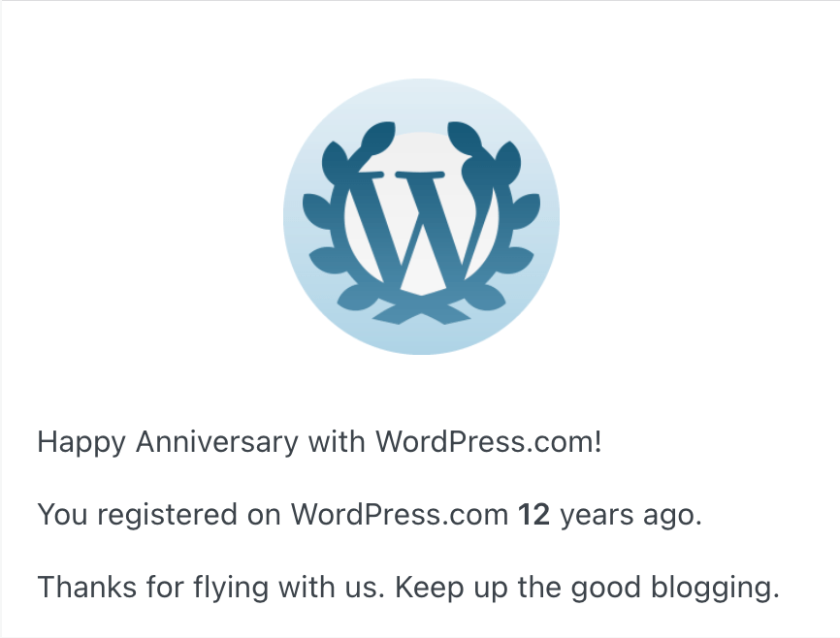Click the bold number 12
Viewport: 840px width, 638px height.
click(534, 515)
